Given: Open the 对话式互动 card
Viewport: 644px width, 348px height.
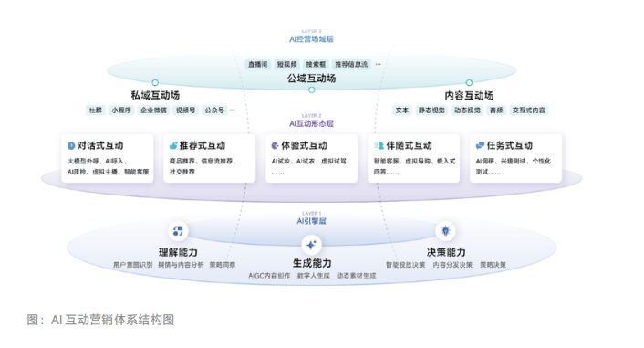Looking at the screenshot, I should (108, 158).
